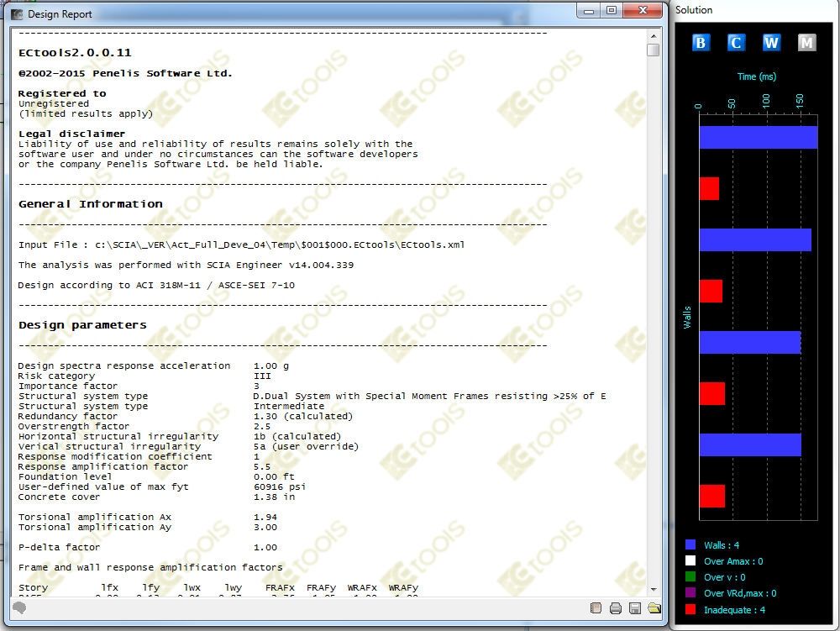This screenshot has height=631, width=840.
Task: Click the 'General Information' heading
Action: click(x=91, y=204)
